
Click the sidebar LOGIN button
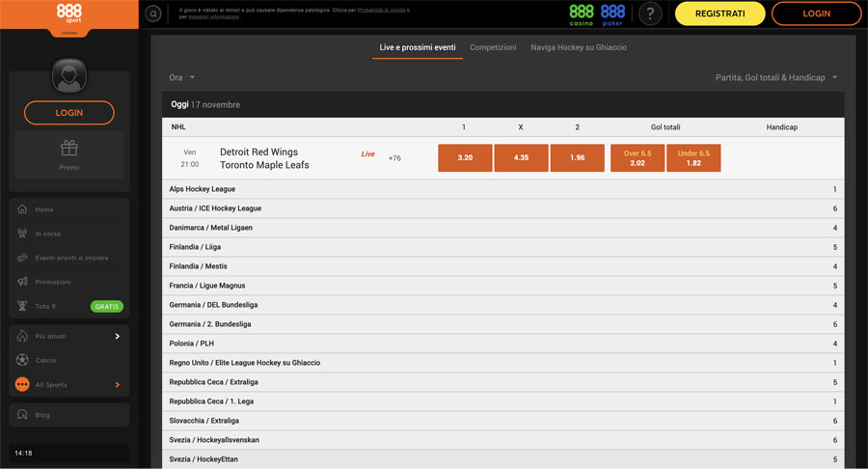click(x=69, y=112)
